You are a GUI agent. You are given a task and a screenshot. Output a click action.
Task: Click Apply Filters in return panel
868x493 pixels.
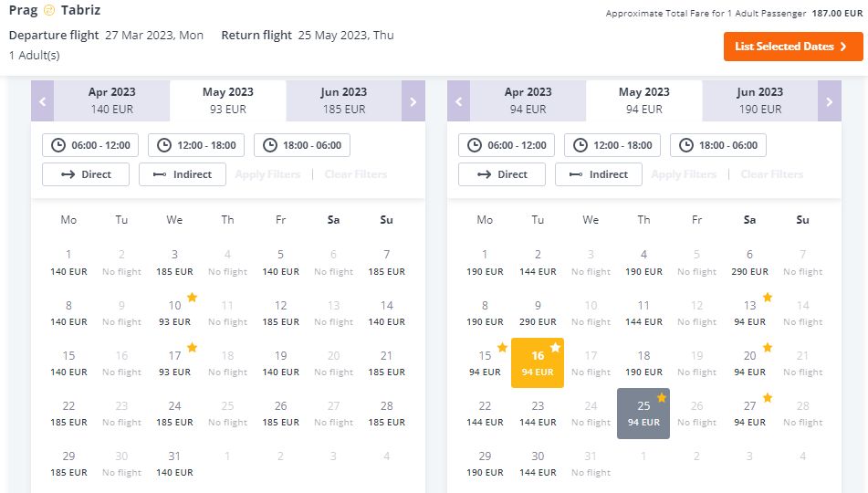pos(684,174)
